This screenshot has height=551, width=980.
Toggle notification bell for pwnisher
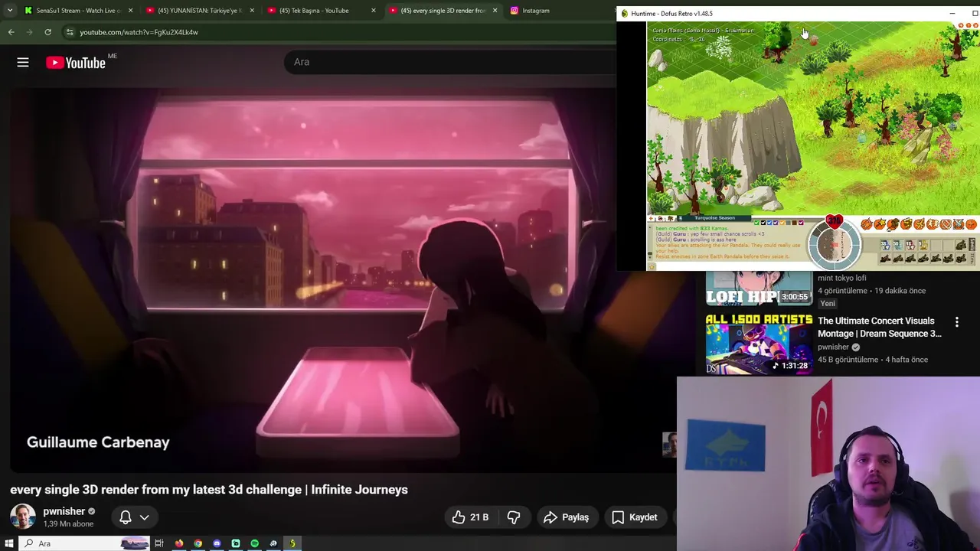point(126,517)
